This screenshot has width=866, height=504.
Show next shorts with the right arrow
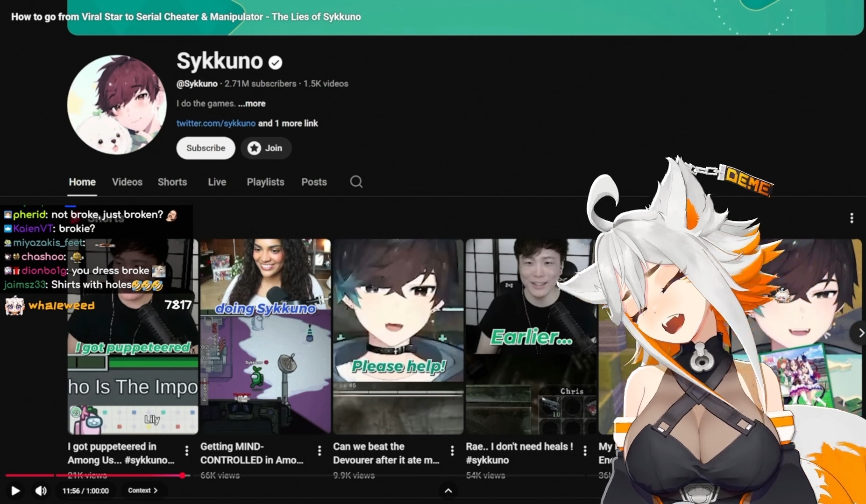(x=860, y=333)
